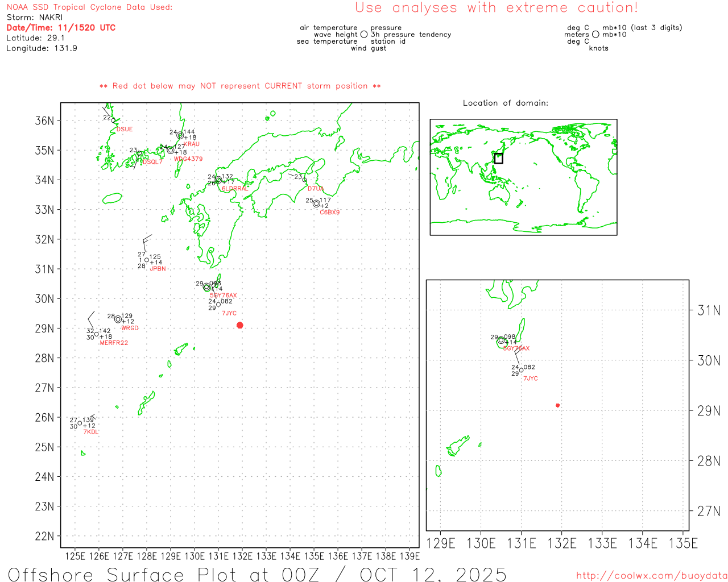Click the 135E label on the inset map
This screenshot has height=582, width=728.
683,543
